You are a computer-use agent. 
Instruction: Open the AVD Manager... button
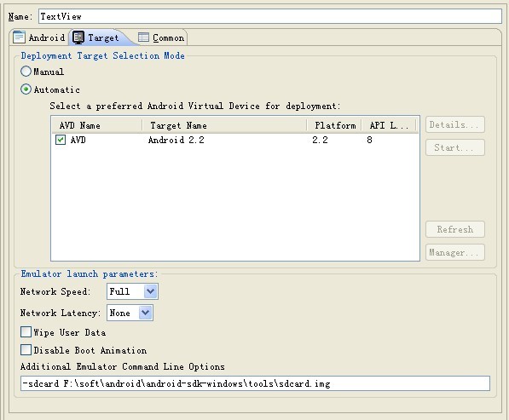455,252
